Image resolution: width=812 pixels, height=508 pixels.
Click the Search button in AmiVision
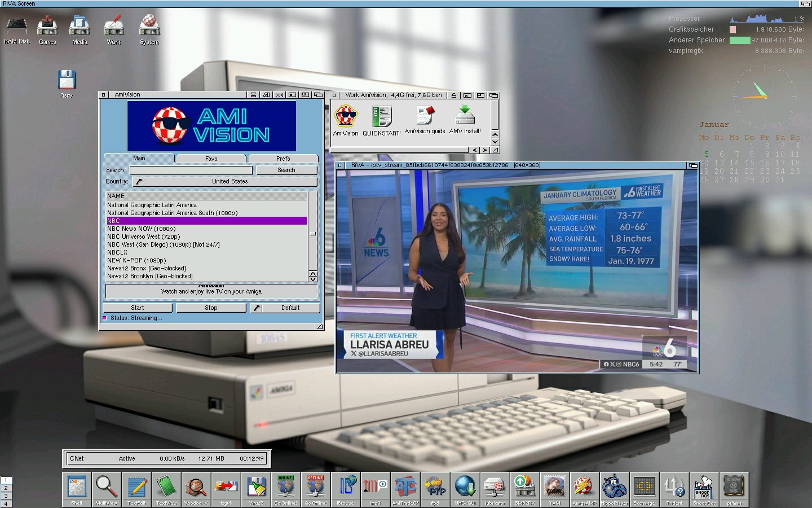[x=286, y=170]
